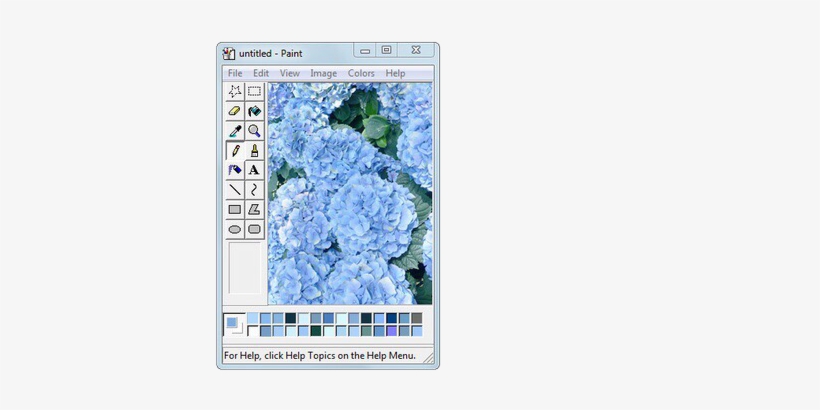Open the Colors menu
This screenshot has height=410, width=820.
click(x=361, y=73)
